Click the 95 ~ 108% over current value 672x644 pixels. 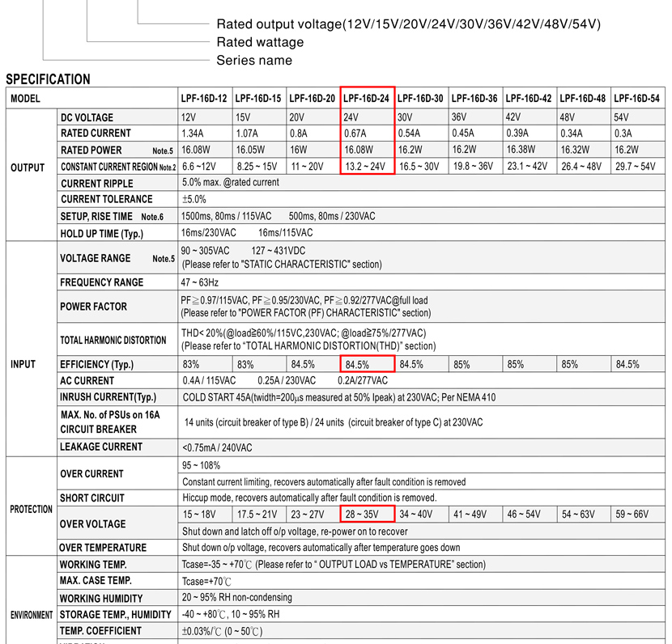coord(201,465)
